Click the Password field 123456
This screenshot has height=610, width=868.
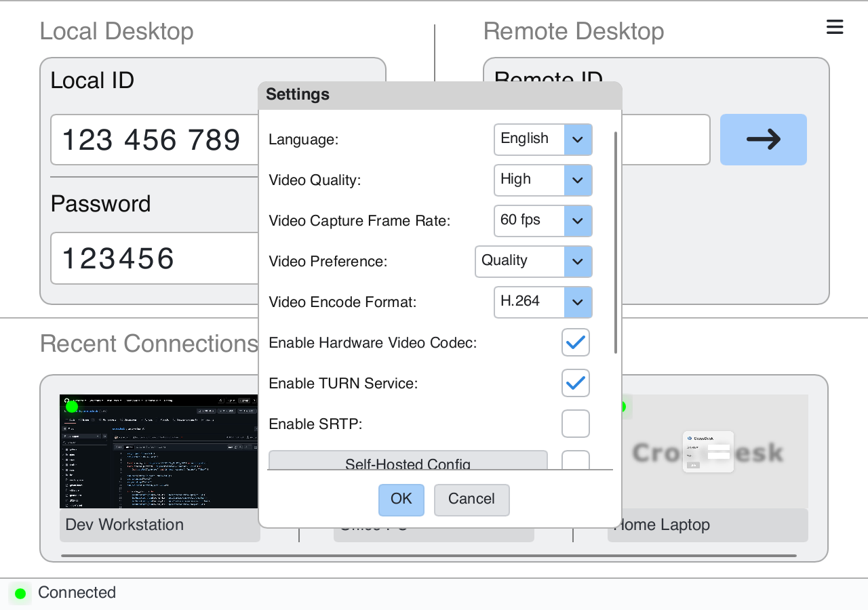(x=155, y=258)
